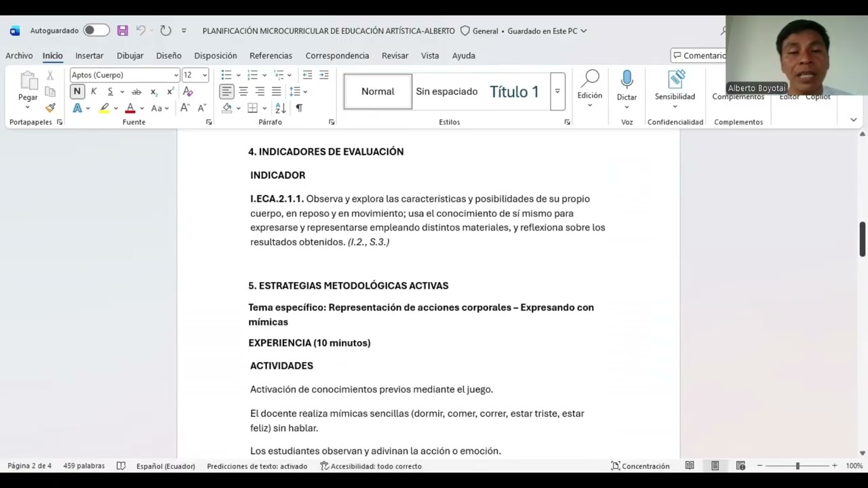Apply superscript formatting x²

coord(170,91)
